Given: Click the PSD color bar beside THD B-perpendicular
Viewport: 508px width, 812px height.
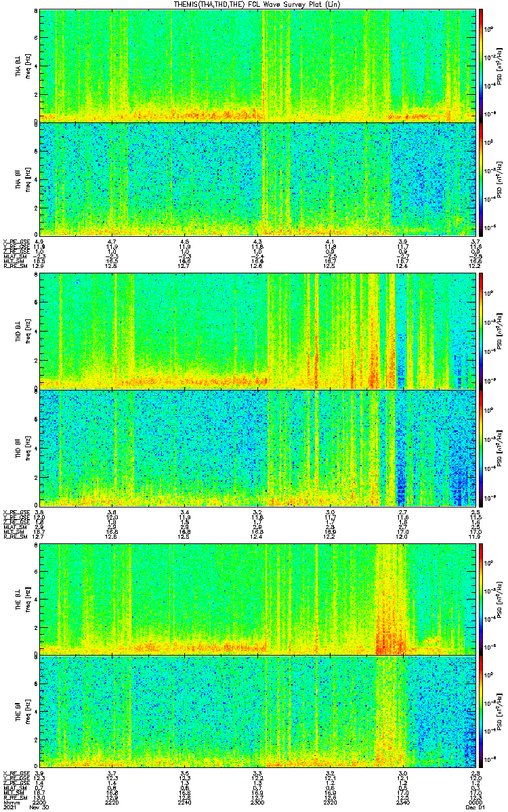Looking at the screenshot, I should point(481,331).
